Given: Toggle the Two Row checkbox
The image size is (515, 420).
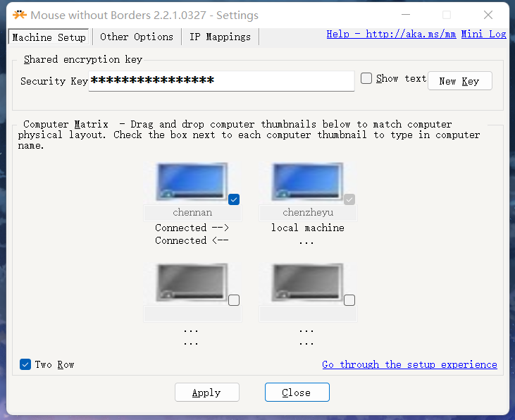Looking at the screenshot, I should click(x=25, y=364).
